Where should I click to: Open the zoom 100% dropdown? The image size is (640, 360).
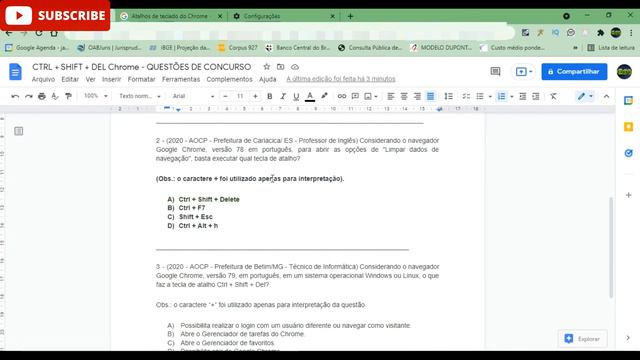96,96
